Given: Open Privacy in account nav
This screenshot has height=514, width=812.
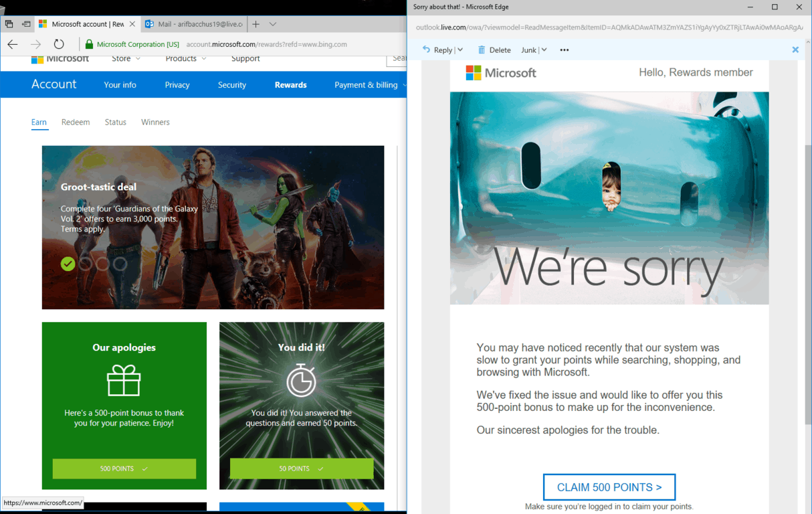Looking at the screenshot, I should pos(177,85).
